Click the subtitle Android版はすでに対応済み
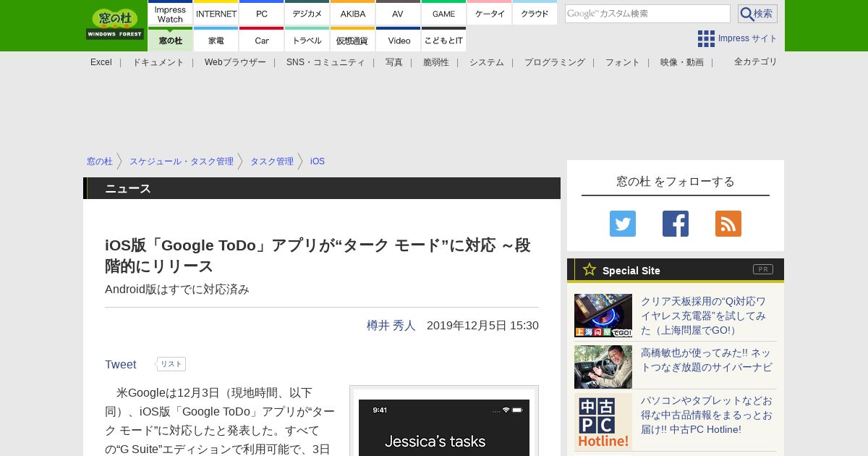 pos(177,290)
